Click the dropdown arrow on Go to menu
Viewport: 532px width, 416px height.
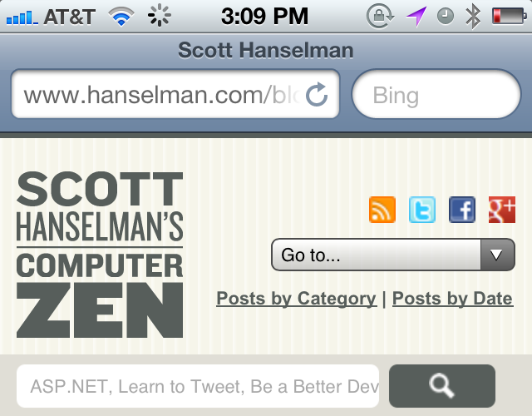pos(497,255)
